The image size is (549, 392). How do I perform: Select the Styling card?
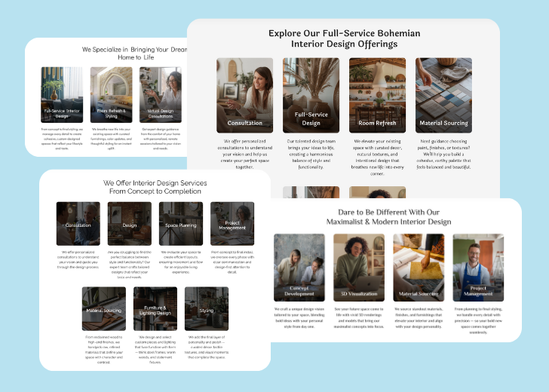207,309
